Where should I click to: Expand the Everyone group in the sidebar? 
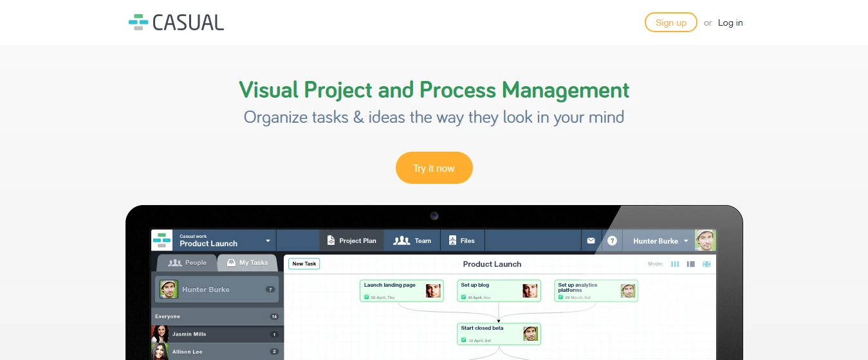point(216,316)
